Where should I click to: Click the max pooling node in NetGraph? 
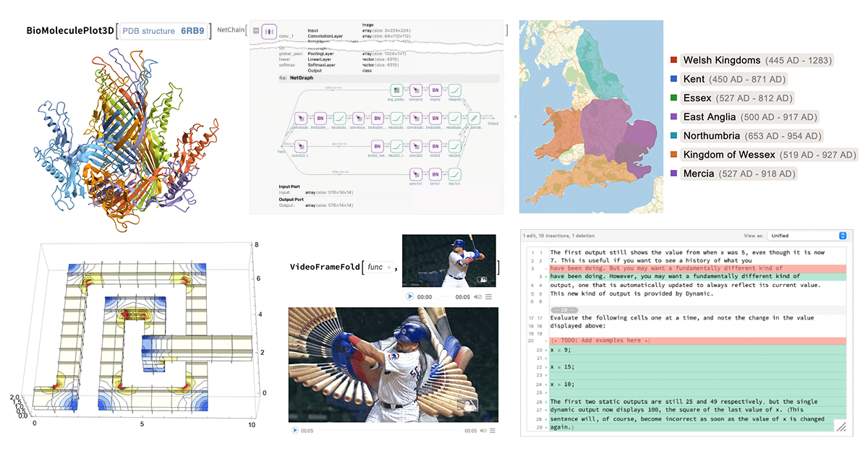click(397, 90)
